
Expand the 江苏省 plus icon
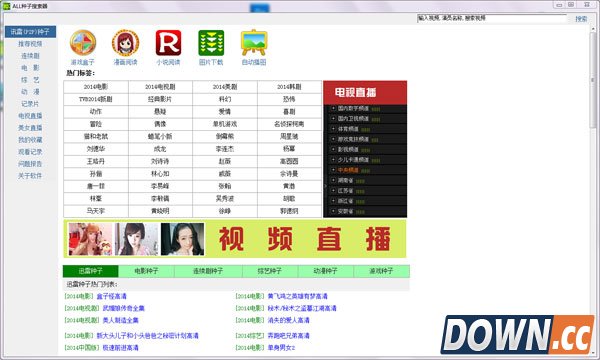[333, 191]
